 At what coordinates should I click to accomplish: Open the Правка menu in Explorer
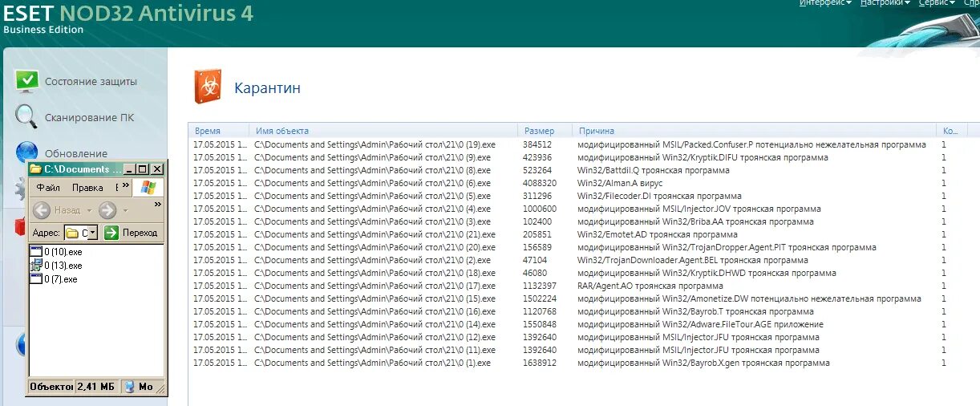point(87,188)
